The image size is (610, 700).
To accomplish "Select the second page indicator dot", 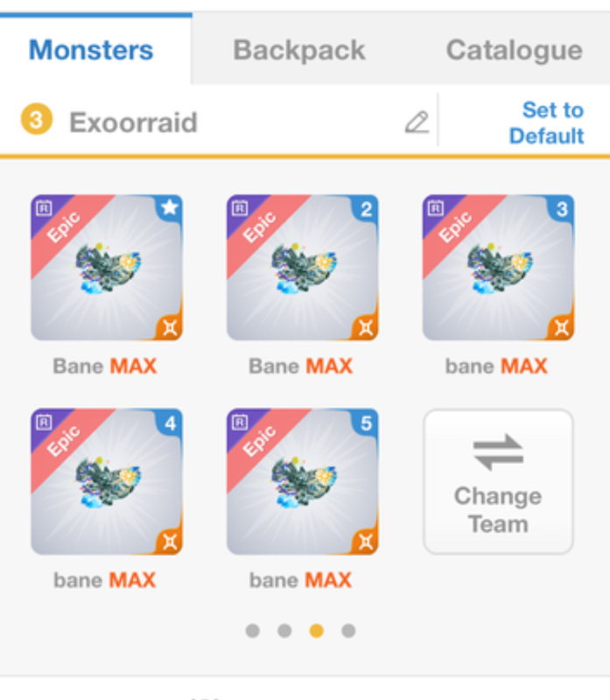I will [284, 630].
